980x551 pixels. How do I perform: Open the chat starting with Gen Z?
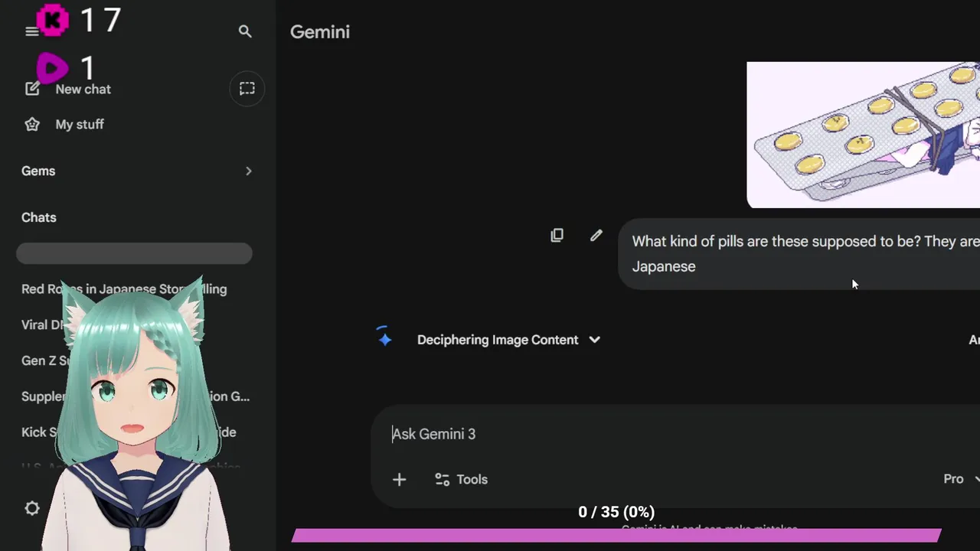(44, 360)
